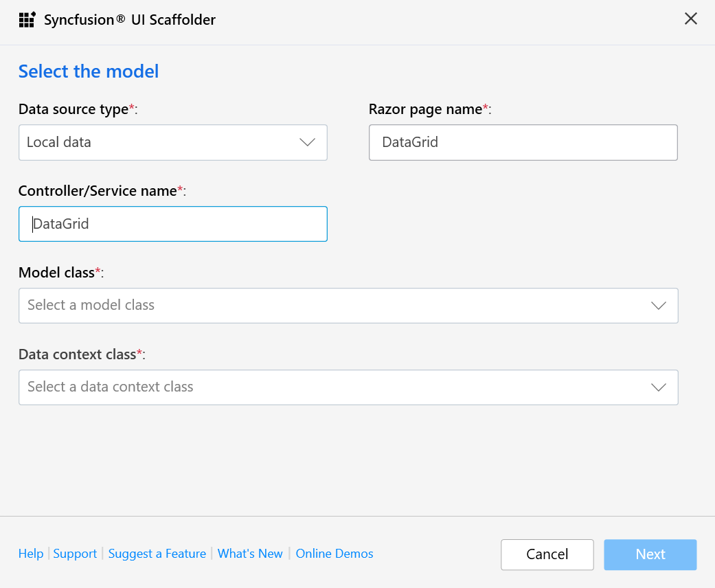This screenshot has width=715, height=588.
Task: Click the 'Select the model' heading
Action: click(x=89, y=71)
